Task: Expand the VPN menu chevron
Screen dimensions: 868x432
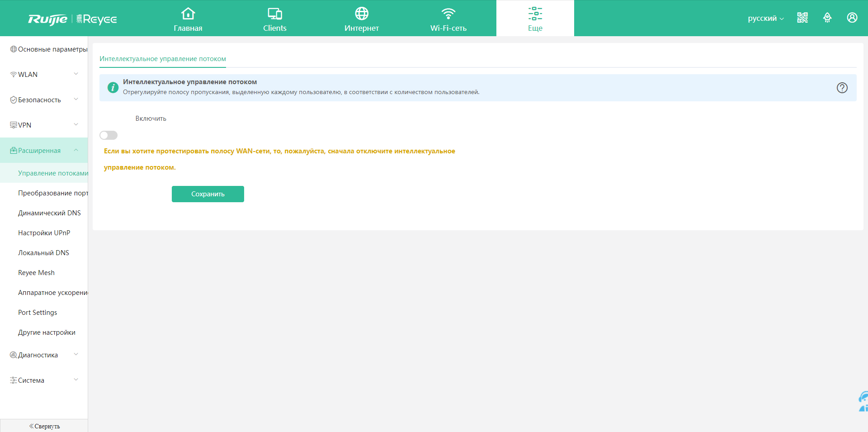Action: click(76, 124)
